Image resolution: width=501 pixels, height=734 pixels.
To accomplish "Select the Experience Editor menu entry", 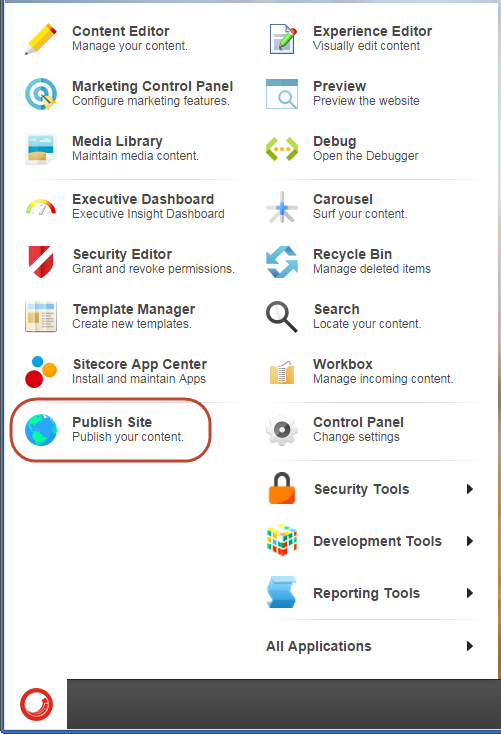I will pyautogui.click(x=375, y=39).
